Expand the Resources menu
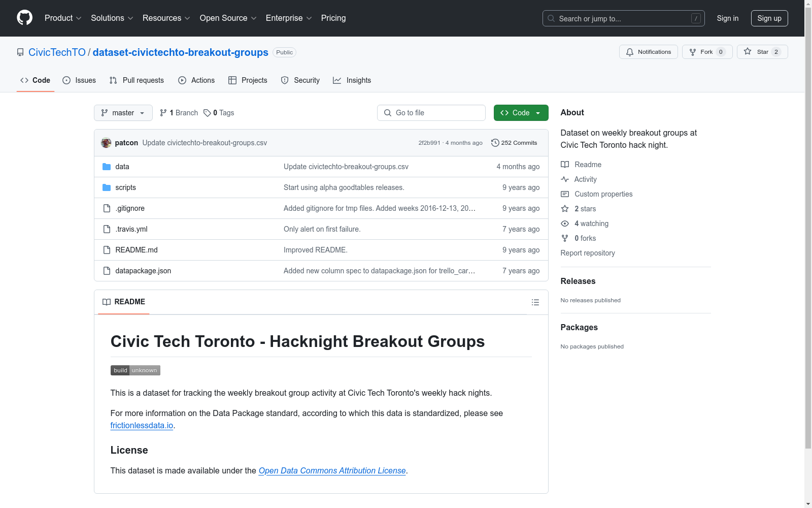The image size is (812, 508). (x=166, y=18)
